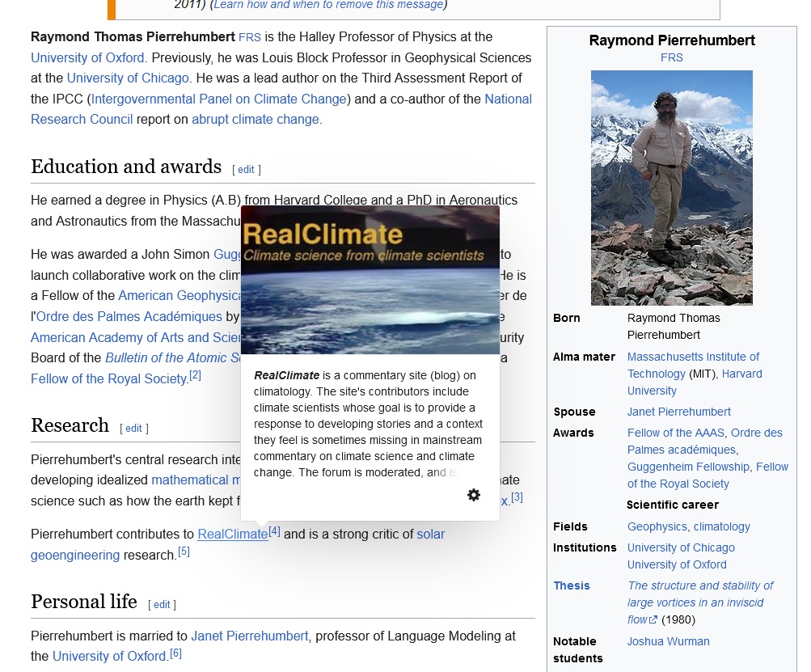
Task: Open Janet Pierrehumbert link in Personal life
Action: 250,636
